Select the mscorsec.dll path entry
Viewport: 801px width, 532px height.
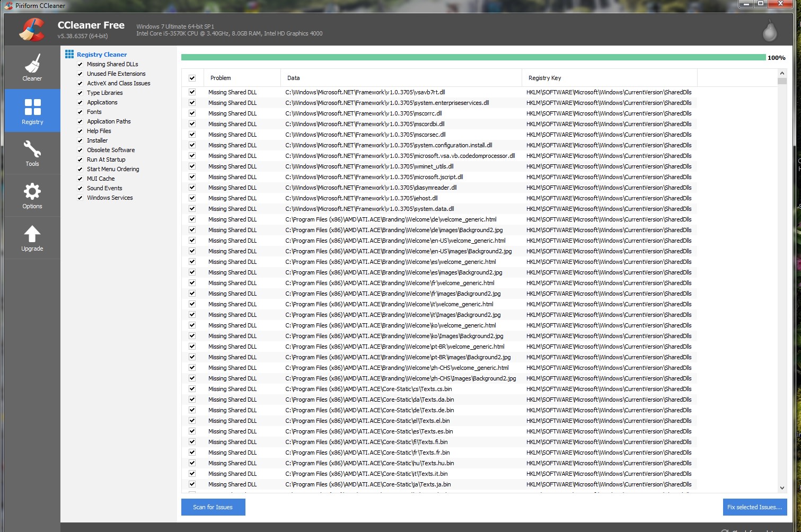point(365,135)
